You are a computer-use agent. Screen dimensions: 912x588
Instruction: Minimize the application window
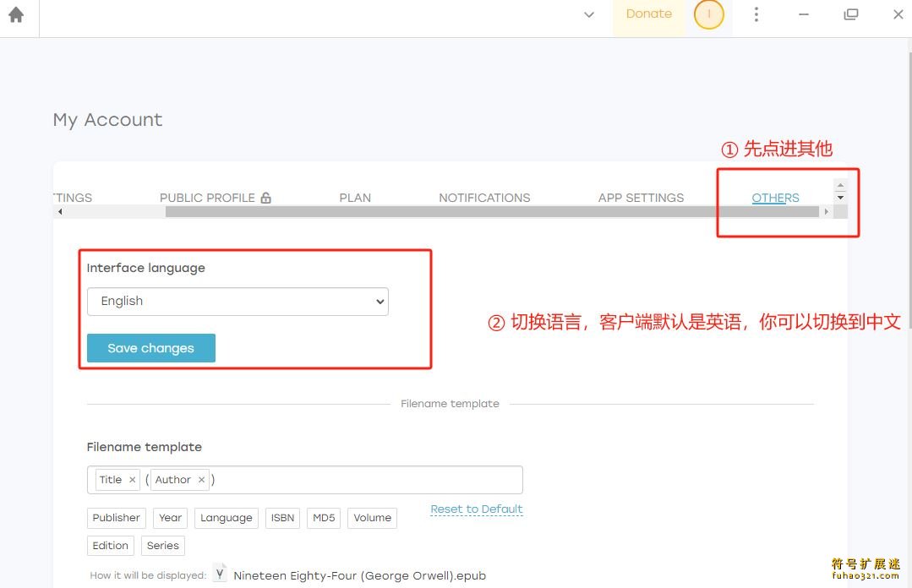[804, 14]
